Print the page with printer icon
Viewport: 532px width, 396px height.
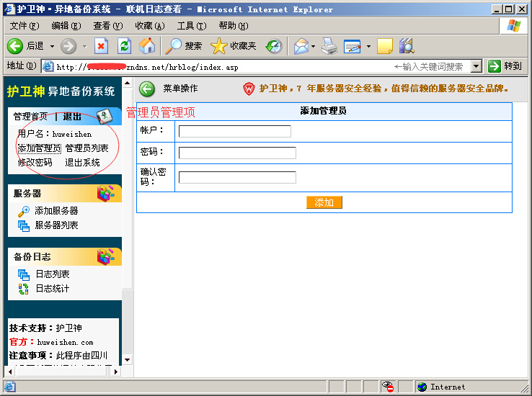pyautogui.click(x=329, y=46)
